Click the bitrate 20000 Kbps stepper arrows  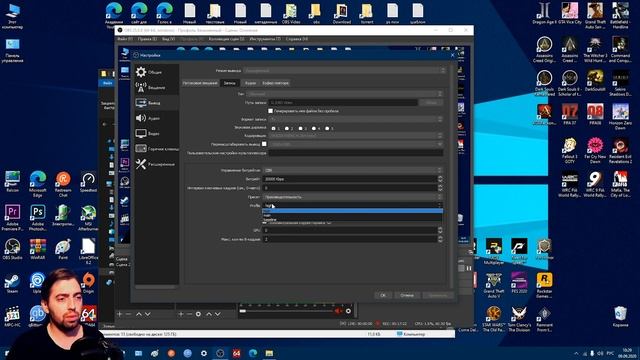coord(440,179)
